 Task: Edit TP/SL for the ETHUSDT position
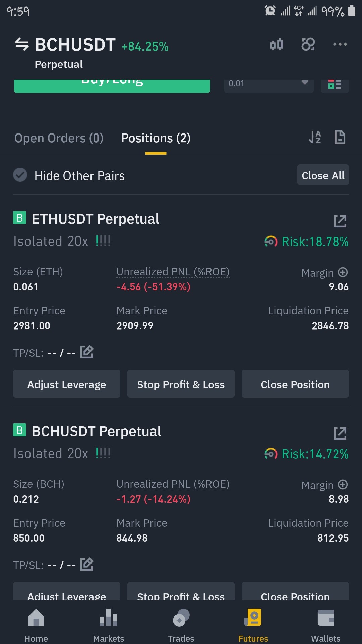(87, 352)
